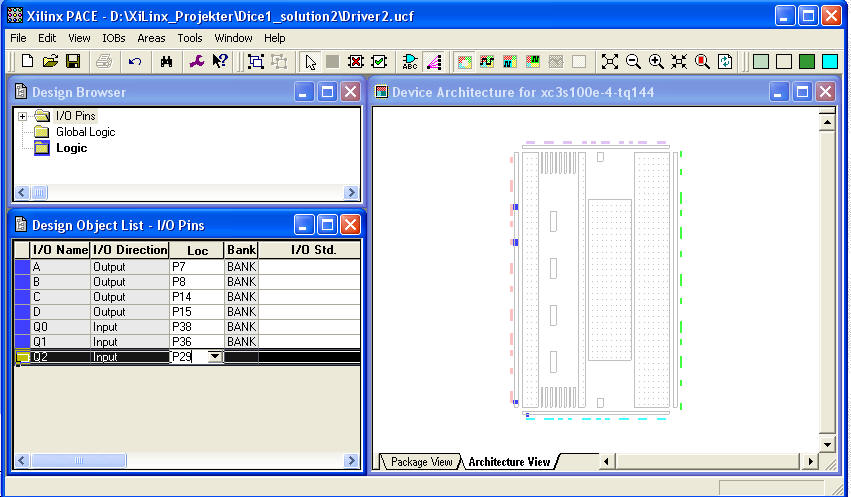Open the View menu
851x497 pixels.
click(79, 38)
